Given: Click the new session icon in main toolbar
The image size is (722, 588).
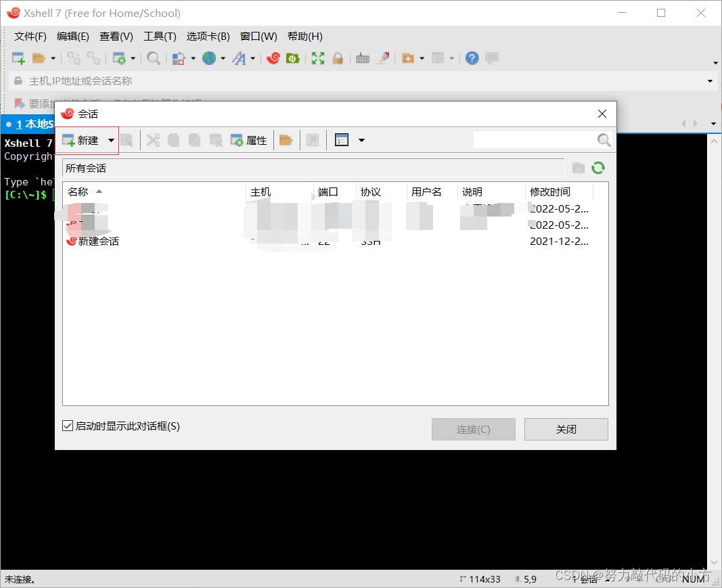Looking at the screenshot, I should click(x=18, y=58).
